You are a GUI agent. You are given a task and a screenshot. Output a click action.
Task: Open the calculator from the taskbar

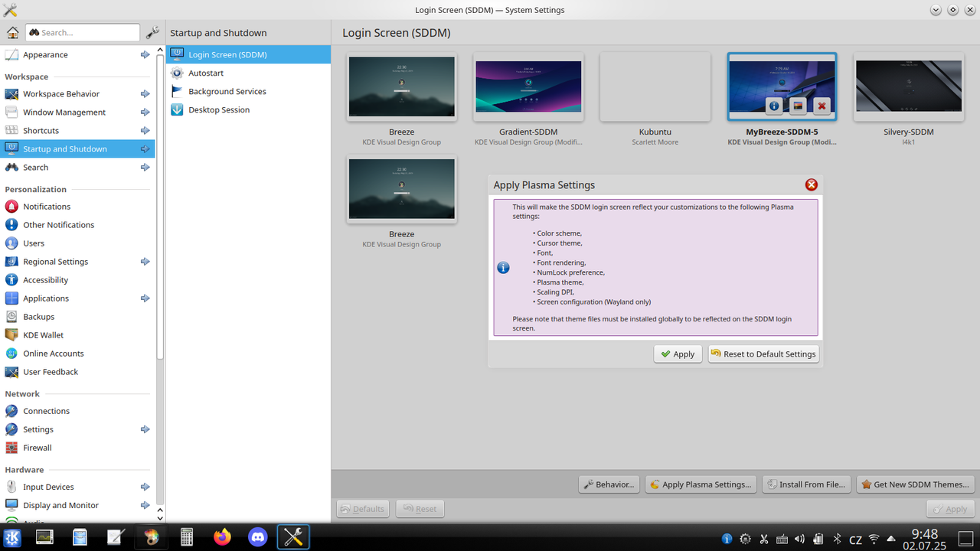(187, 538)
